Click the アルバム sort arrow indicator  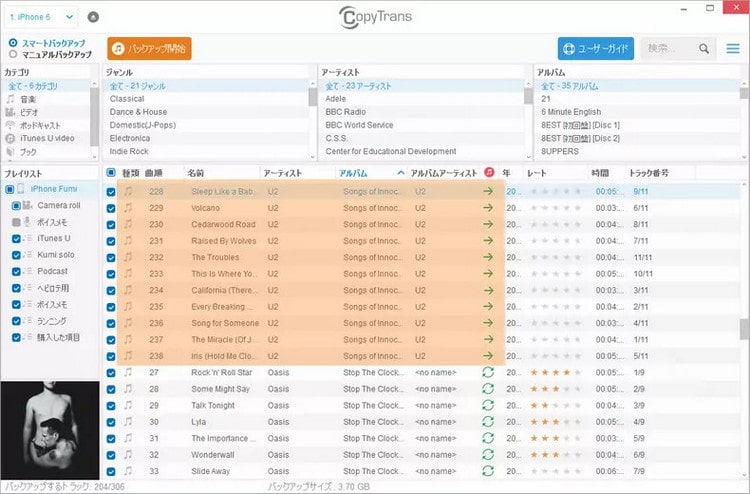[x=401, y=173]
